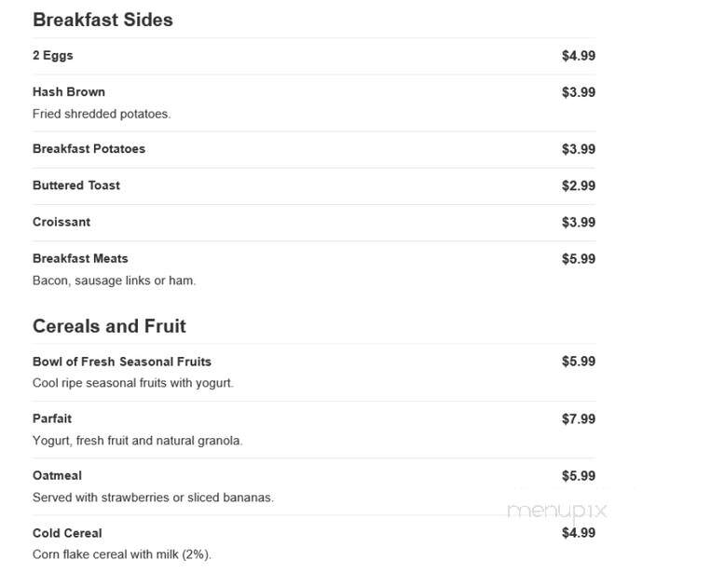Select the Oatmeal item
The height and width of the screenshot is (588, 724).
[x=57, y=475]
